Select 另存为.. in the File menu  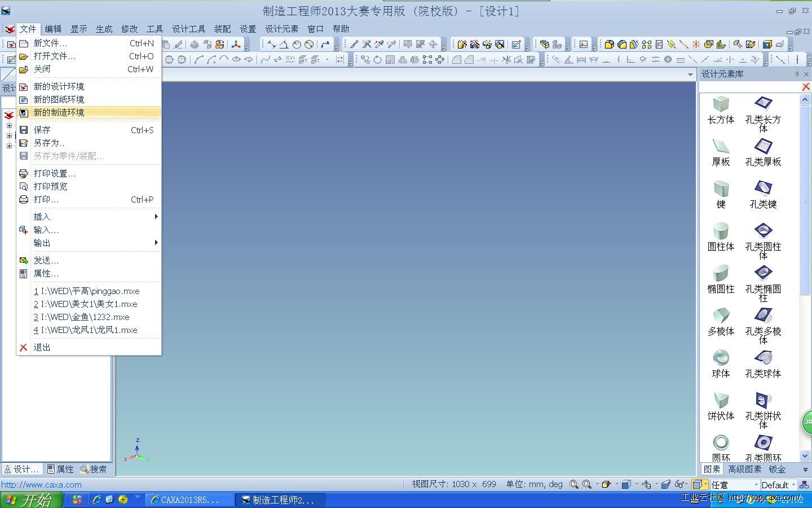coord(89,143)
